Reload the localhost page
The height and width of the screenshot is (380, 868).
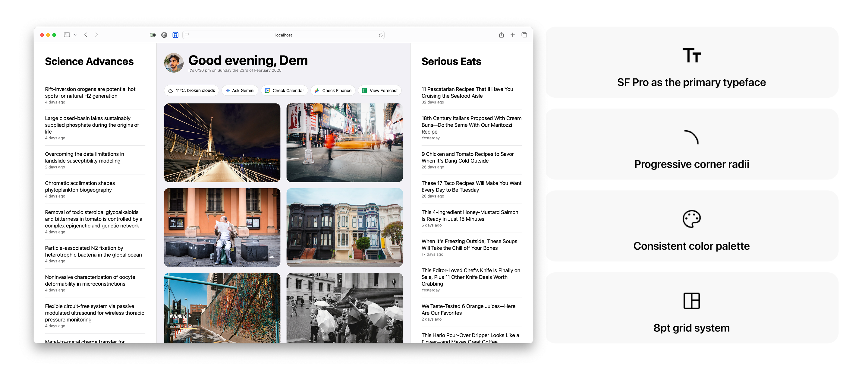click(x=380, y=35)
